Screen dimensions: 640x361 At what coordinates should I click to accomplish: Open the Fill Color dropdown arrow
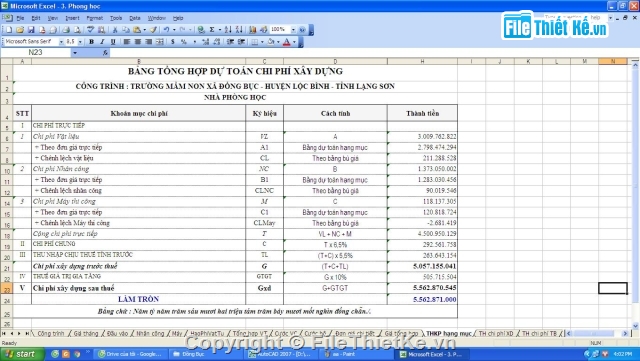pos(278,42)
